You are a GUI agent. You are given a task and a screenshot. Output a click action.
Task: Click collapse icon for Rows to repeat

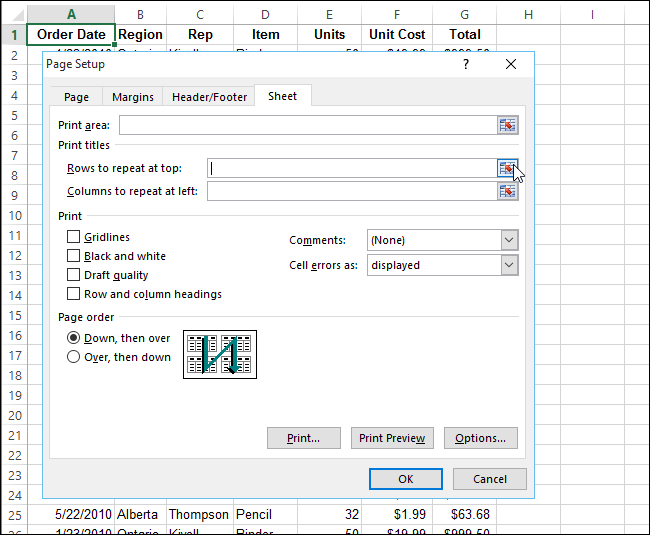(507, 168)
